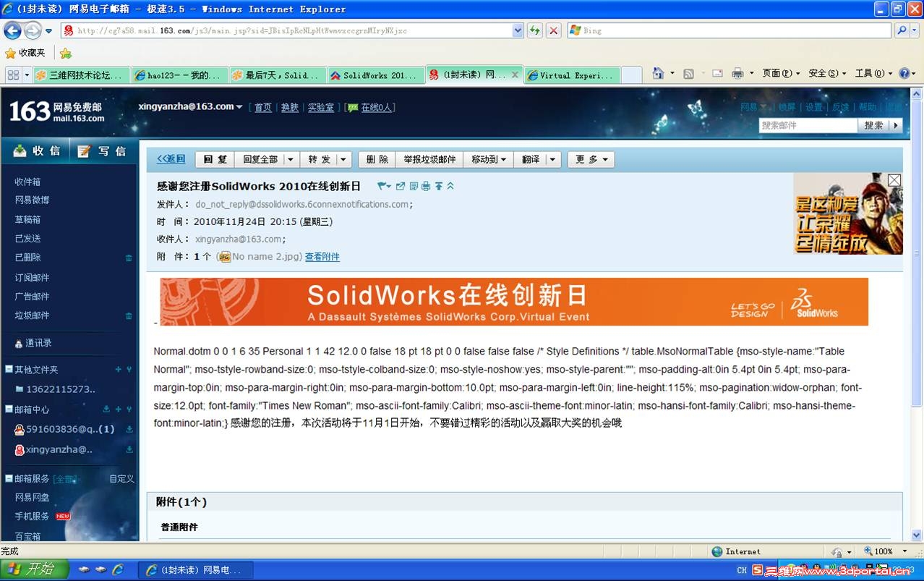This screenshot has height=581, width=924.
Task: Fetch mail icon for xingyanzha@.. account
Action: (x=129, y=449)
